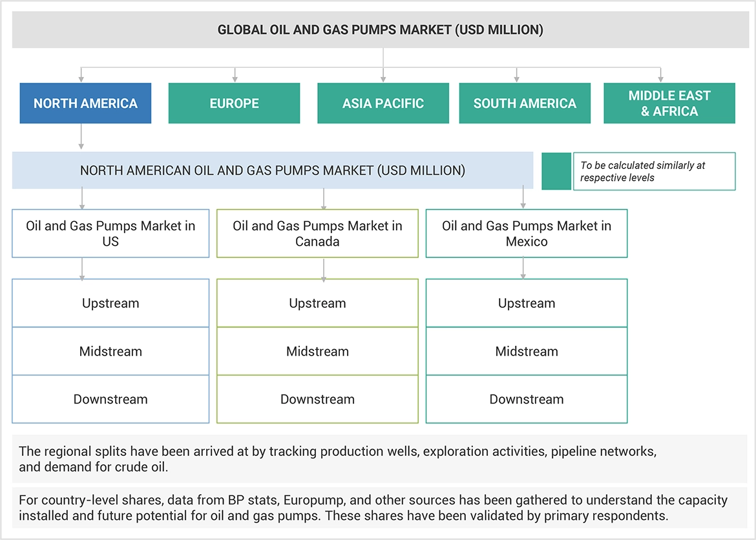The height and width of the screenshot is (540, 756).
Task: Click the regional splits explanation text
Action: tap(338, 459)
